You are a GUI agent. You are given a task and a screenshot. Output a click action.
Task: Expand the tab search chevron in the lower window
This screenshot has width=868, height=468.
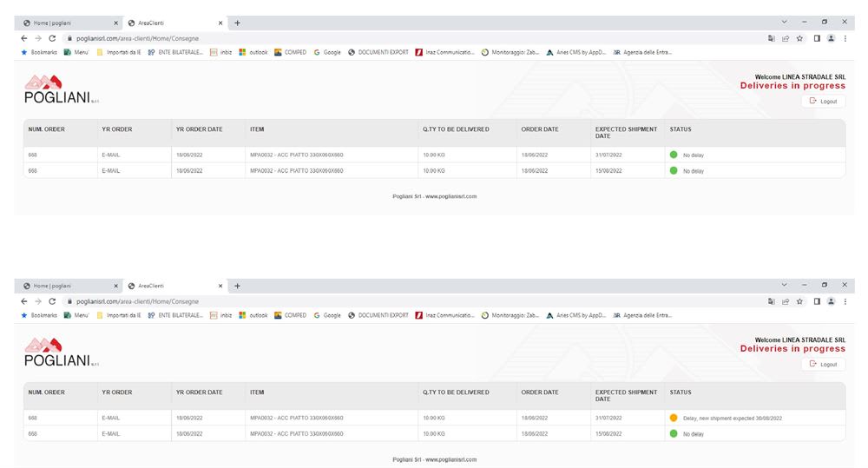tap(784, 285)
